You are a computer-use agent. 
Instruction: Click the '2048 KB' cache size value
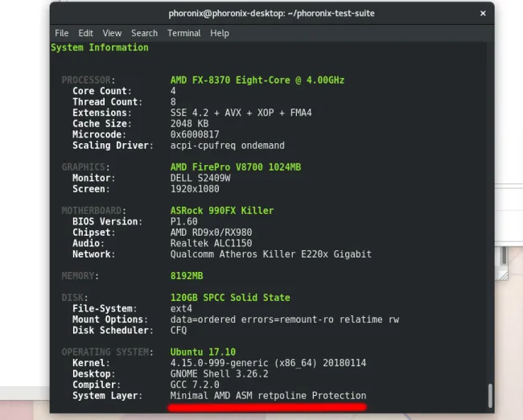tap(189, 124)
